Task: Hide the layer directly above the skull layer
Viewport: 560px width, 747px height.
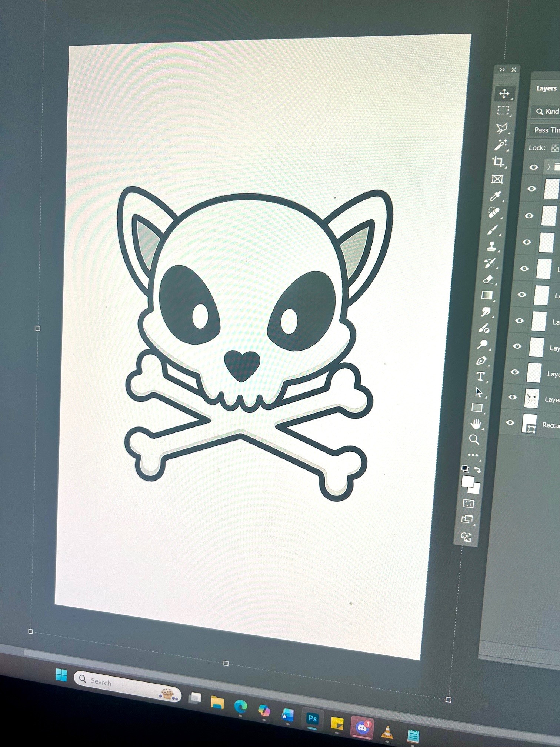Action: point(515,372)
